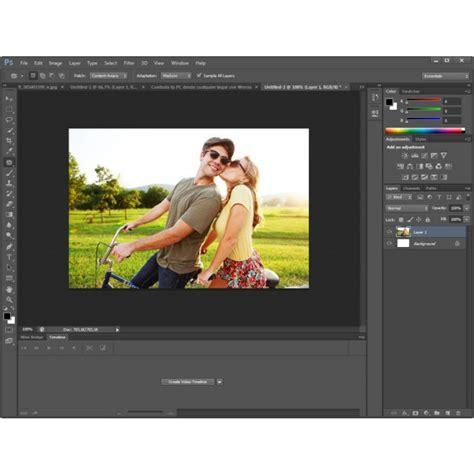Select the Rectangle shape tool
The image size is (474, 474).
(x=9, y=278)
